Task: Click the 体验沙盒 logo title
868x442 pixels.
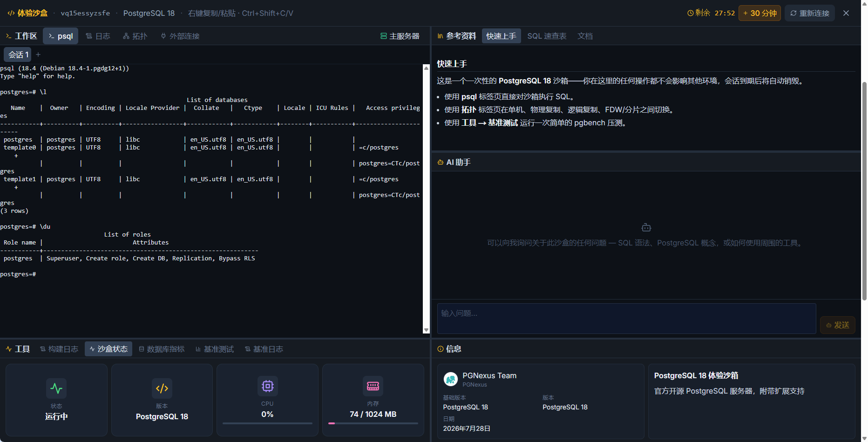Action: [28, 13]
